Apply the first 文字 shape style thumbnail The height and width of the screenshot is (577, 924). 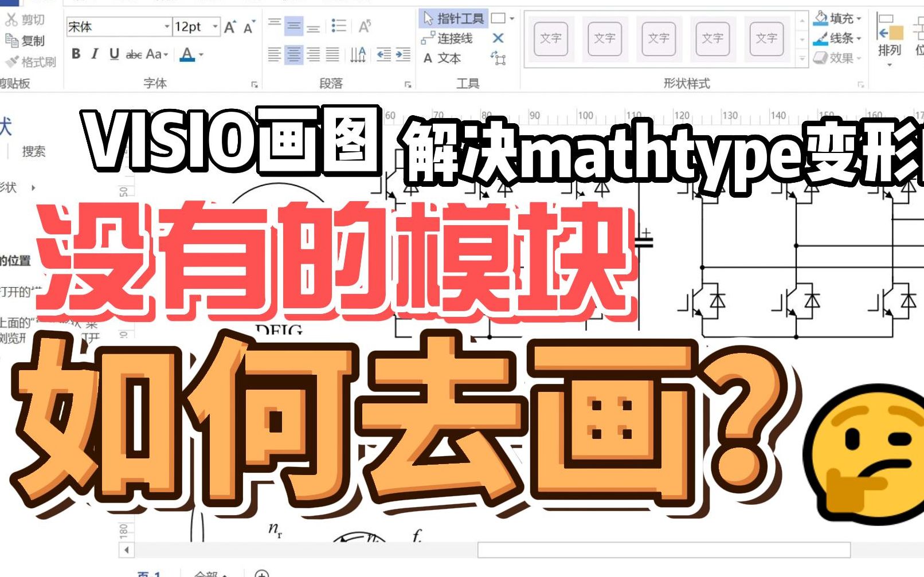coord(551,38)
